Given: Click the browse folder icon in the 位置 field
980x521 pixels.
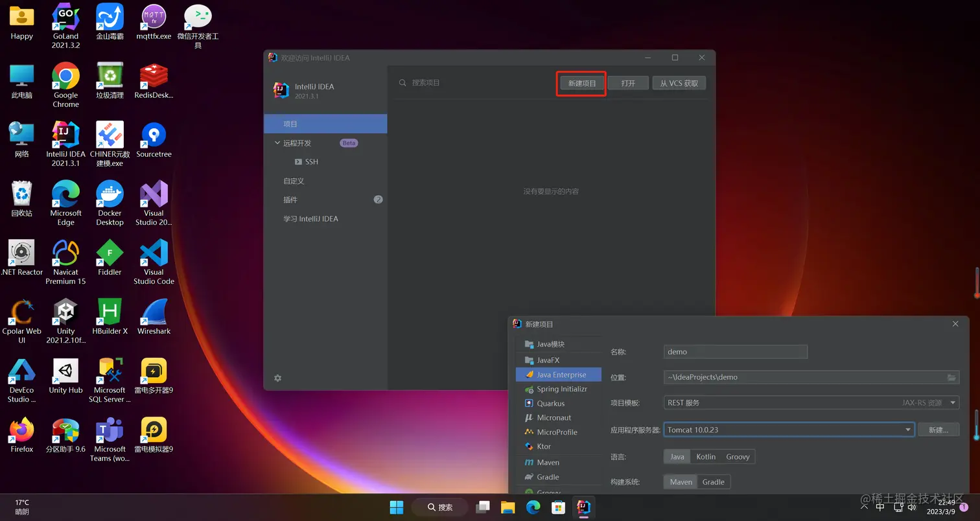Looking at the screenshot, I should [951, 377].
